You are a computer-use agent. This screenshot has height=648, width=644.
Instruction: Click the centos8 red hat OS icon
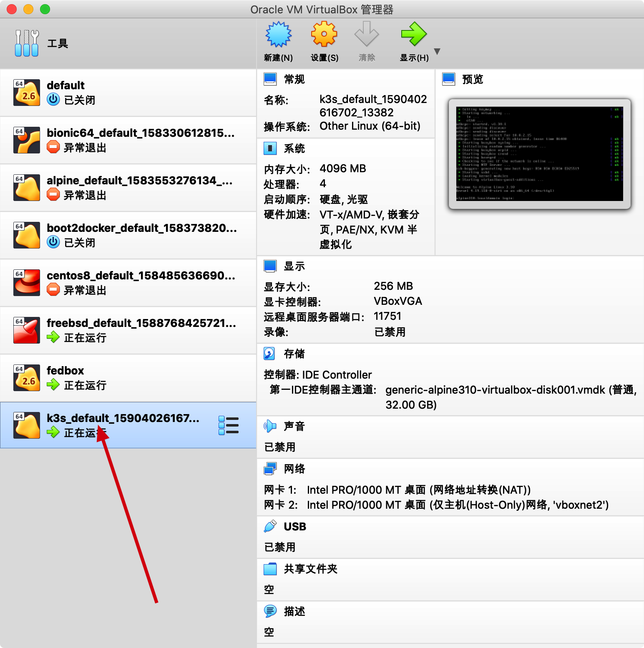27,283
